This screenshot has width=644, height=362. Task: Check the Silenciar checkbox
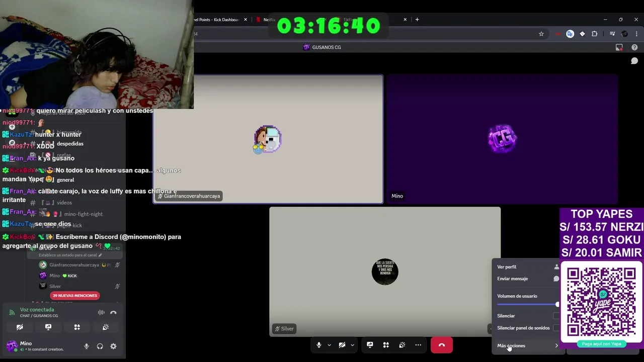point(556,316)
